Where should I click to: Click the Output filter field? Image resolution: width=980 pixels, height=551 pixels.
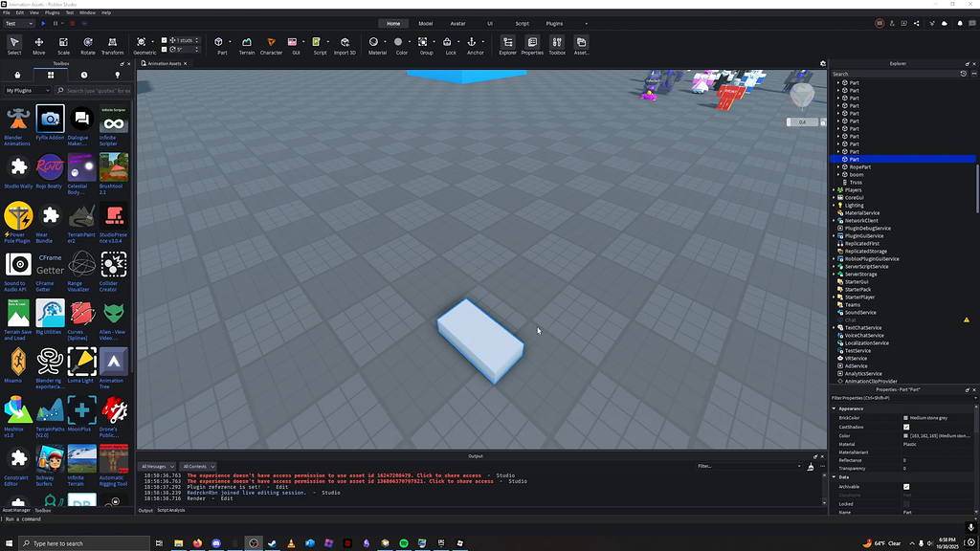pyautogui.click(x=747, y=466)
